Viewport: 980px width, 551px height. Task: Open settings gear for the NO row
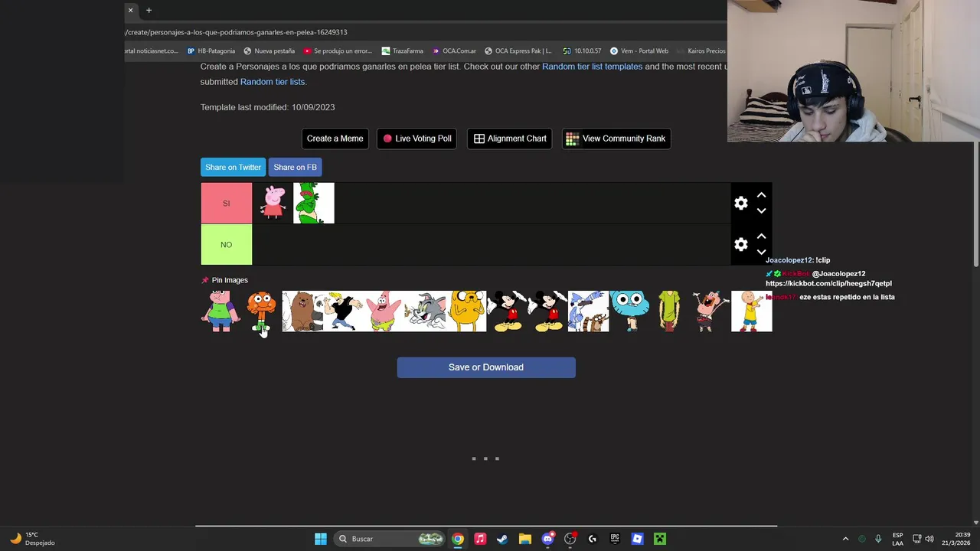740,245
